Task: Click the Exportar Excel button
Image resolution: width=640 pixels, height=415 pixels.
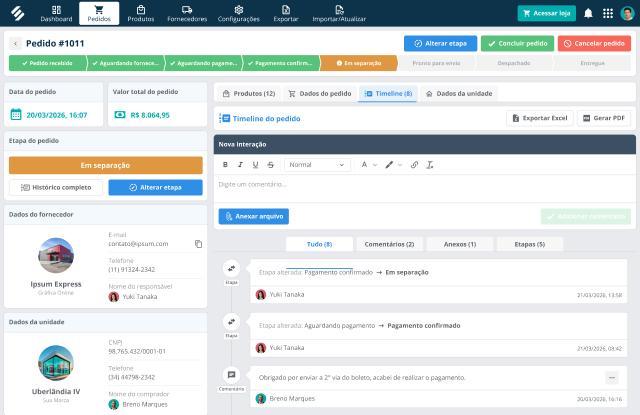Action: [x=540, y=118]
